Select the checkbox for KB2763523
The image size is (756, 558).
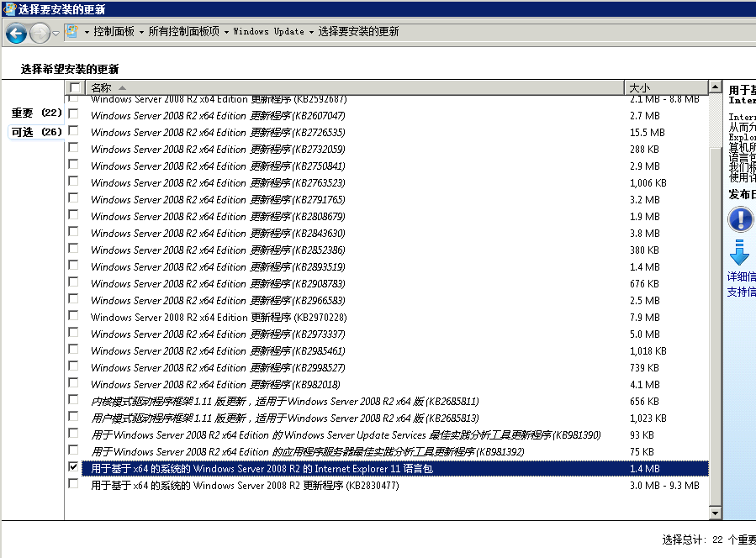point(73,182)
